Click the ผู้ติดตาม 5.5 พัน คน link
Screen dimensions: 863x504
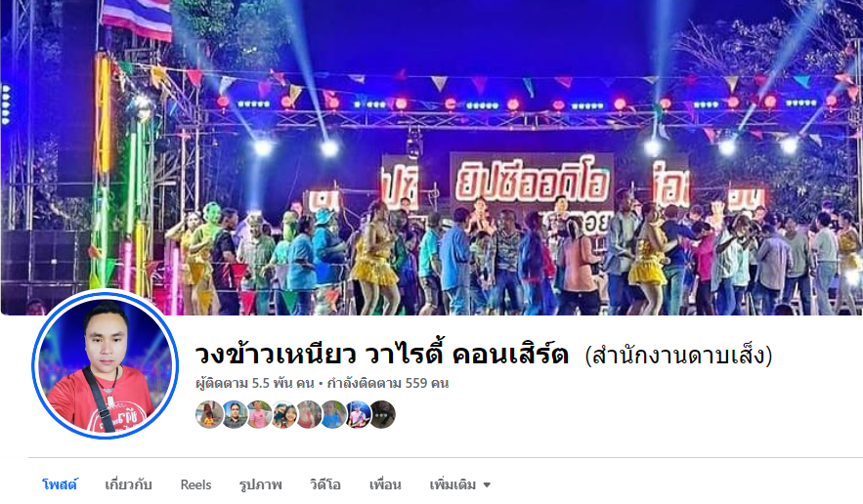(x=255, y=383)
